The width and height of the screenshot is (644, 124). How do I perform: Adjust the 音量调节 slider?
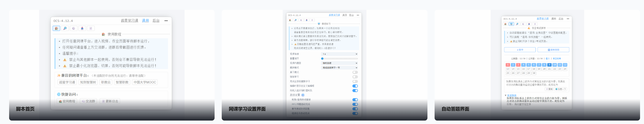(x=340, y=59)
